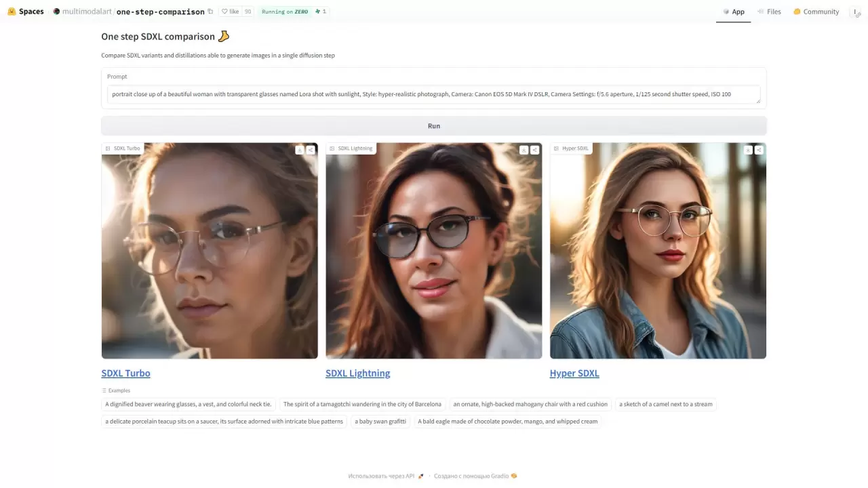868x488 pixels.
Task: Like this space with the heart button
Action: pyautogui.click(x=230, y=12)
